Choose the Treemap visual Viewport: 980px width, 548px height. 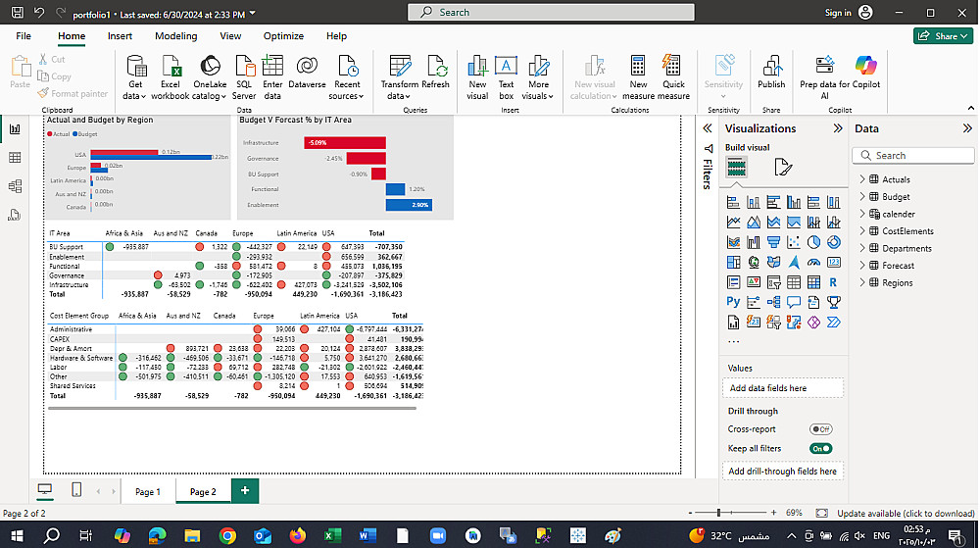click(733, 262)
